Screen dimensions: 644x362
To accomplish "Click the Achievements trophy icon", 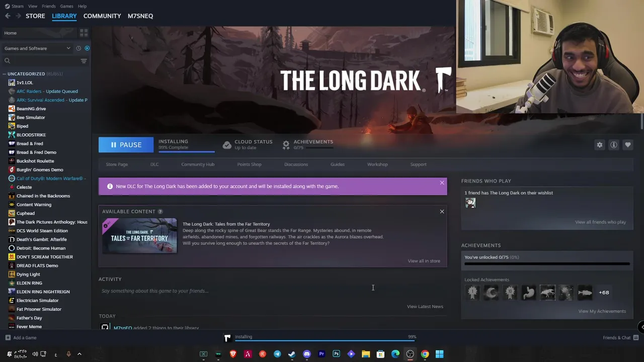I will (x=286, y=145).
